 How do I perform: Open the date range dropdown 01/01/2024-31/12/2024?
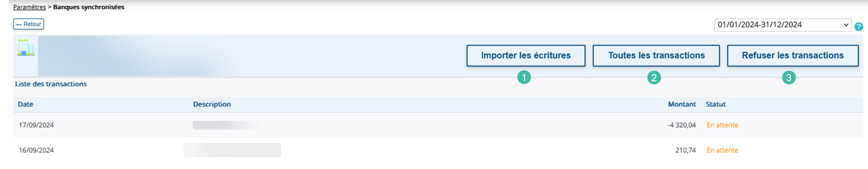click(x=782, y=25)
